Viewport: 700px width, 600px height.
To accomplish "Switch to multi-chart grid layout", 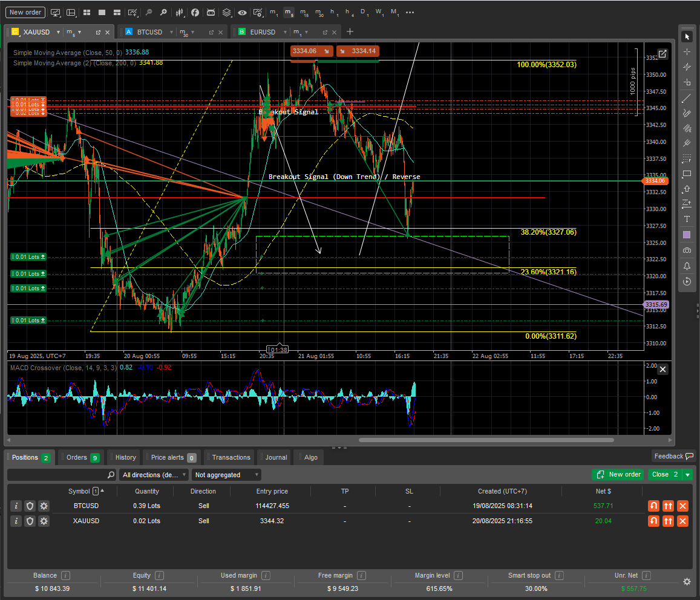I will tap(87, 13).
